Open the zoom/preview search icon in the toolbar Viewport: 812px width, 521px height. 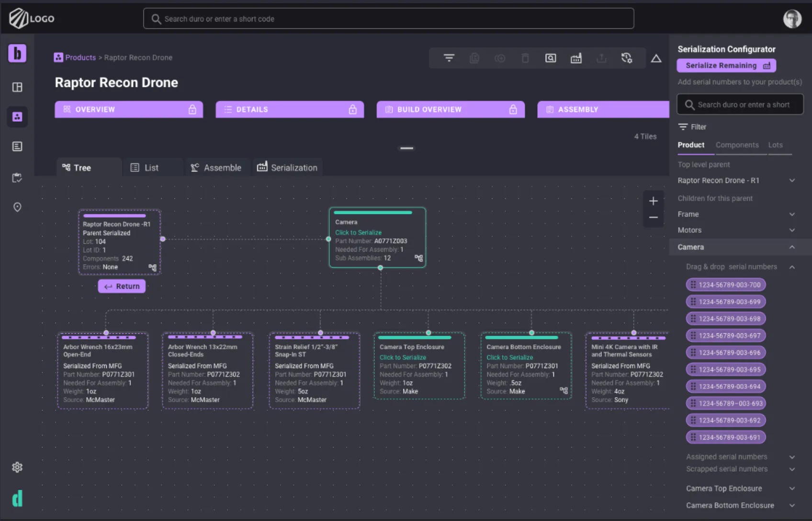(x=550, y=58)
